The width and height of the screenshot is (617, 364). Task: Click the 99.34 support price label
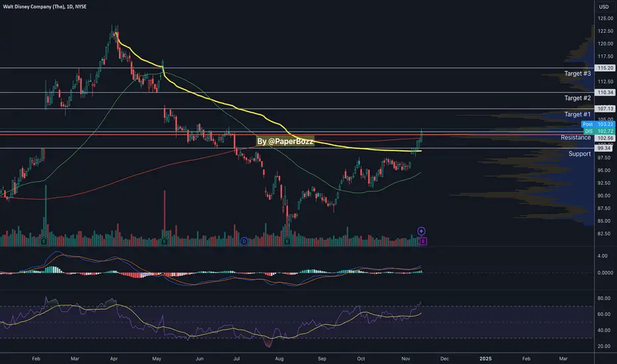tap(604, 148)
